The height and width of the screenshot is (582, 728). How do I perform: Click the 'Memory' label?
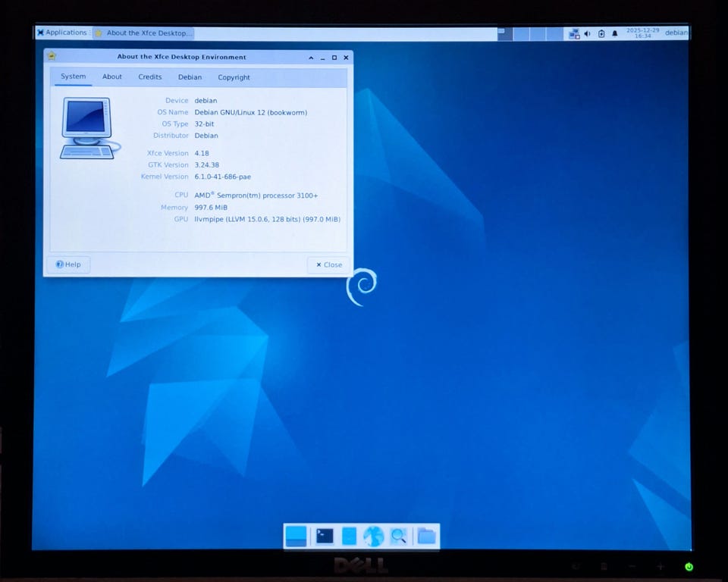pyautogui.click(x=174, y=208)
